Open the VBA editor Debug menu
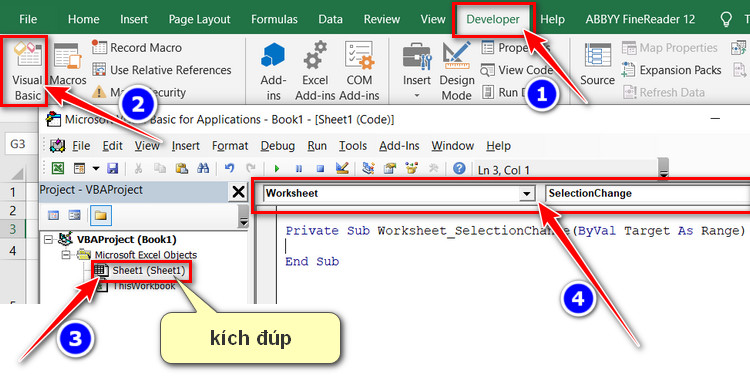The width and height of the screenshot is (750, 382). [277, 145]
